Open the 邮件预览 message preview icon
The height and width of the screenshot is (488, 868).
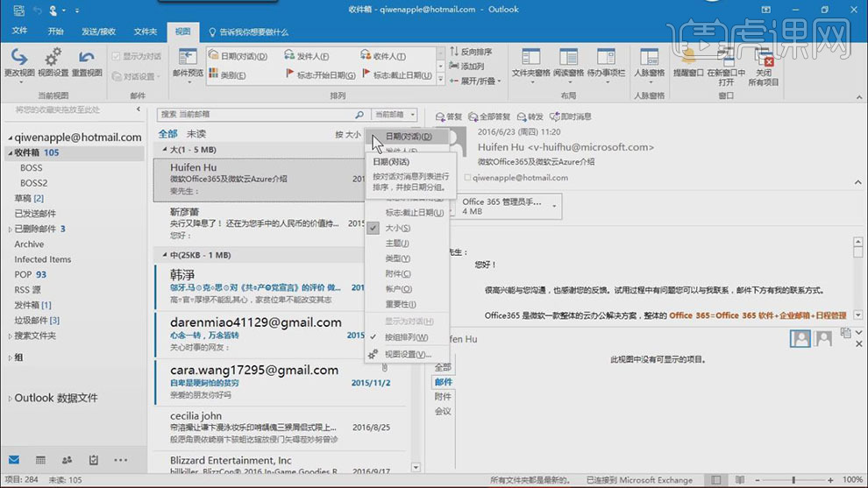pos(188,58)
